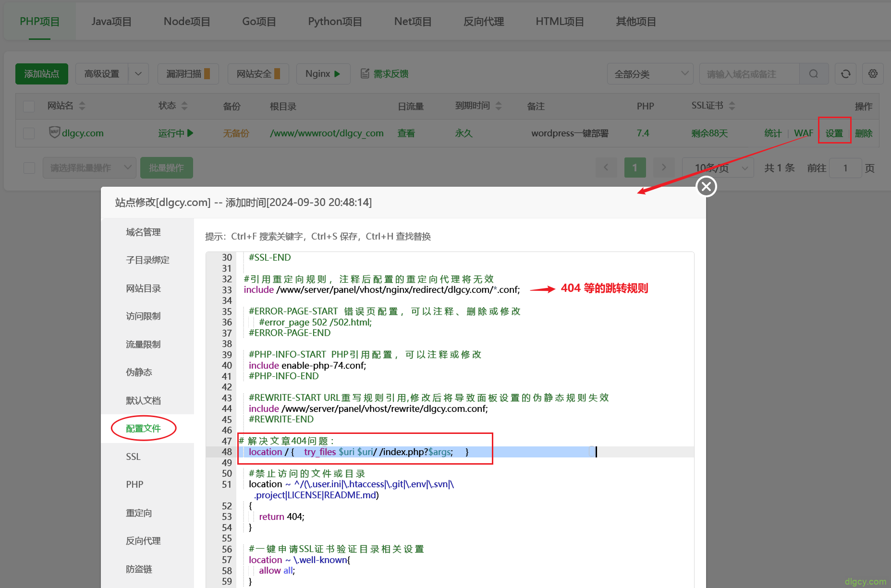Image resolution: width=891 pixels, height=588 pixels.
Task: Switch to Go项目 tab
Action: click(259, 22)
